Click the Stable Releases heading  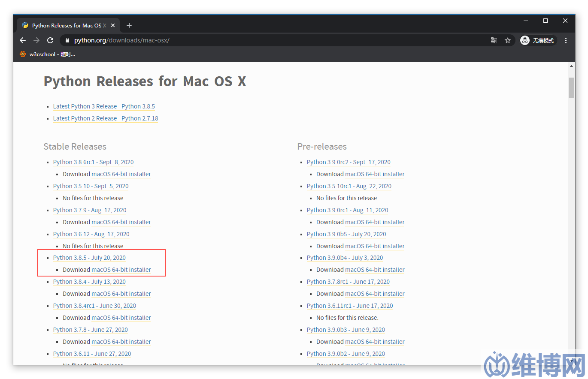point(75,147)
